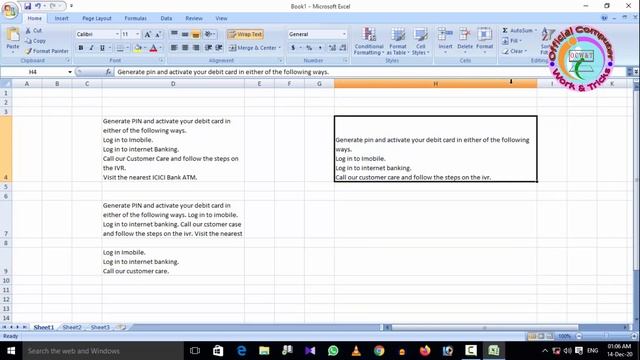The image size is (640, 360).
Task: Click Merge & Center button
Action: (x=252, y=48)
